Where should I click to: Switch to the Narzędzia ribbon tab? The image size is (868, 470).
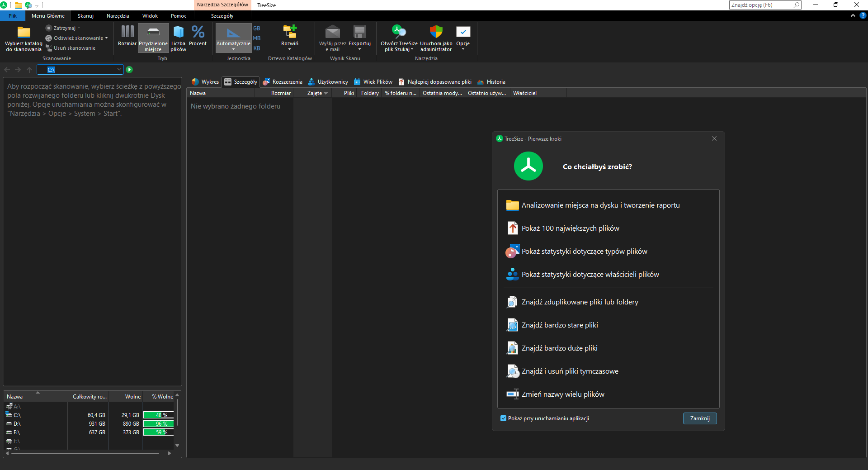(x=118, y=16)
